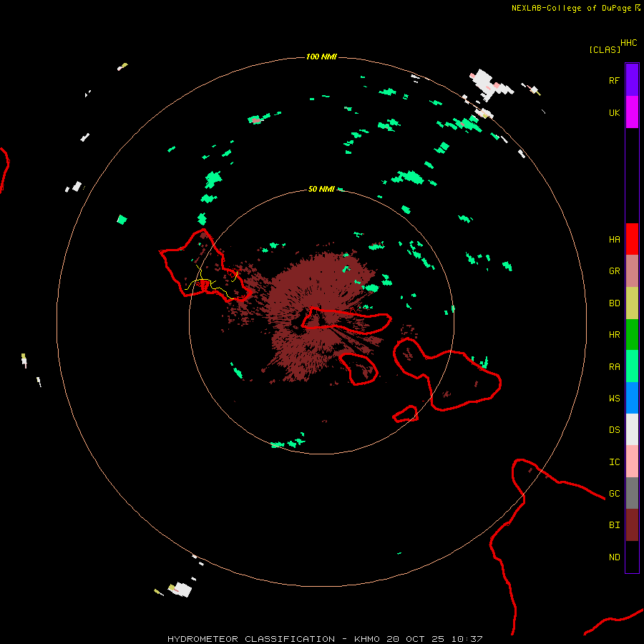Select the WS blue legend swatch
644x644 pixels.
coord(632,398)
